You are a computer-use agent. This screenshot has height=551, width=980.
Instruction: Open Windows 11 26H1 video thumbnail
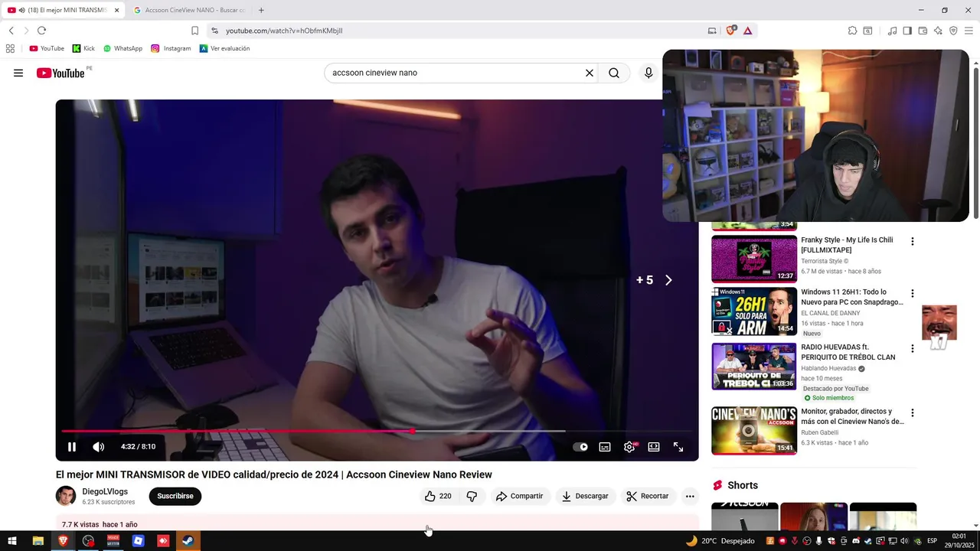pos(754,311)
